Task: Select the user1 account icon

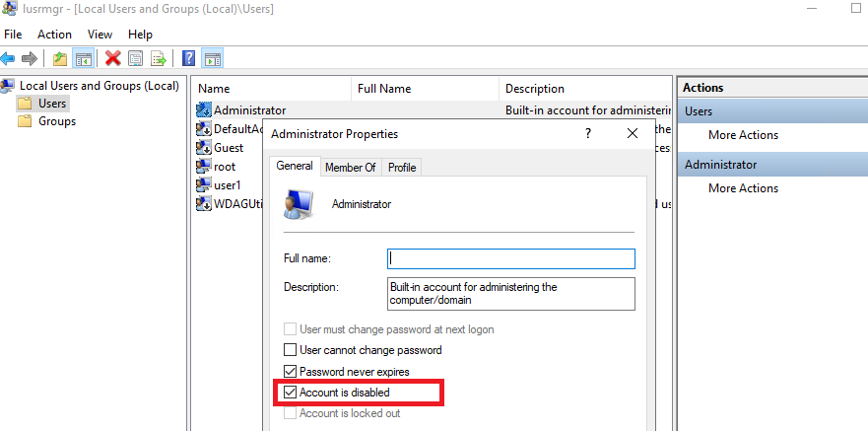Action: pos(204,184)
